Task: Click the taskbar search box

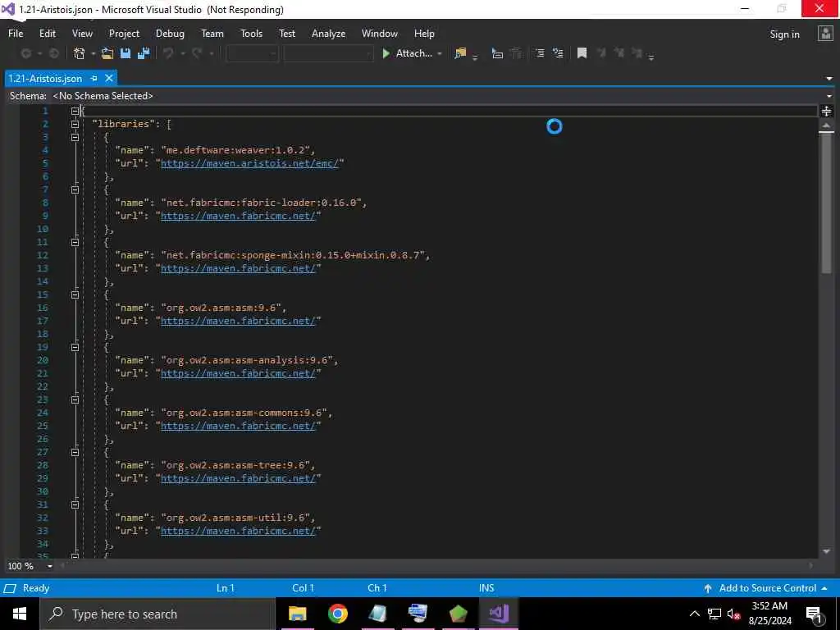Action: tap(157, 614)
